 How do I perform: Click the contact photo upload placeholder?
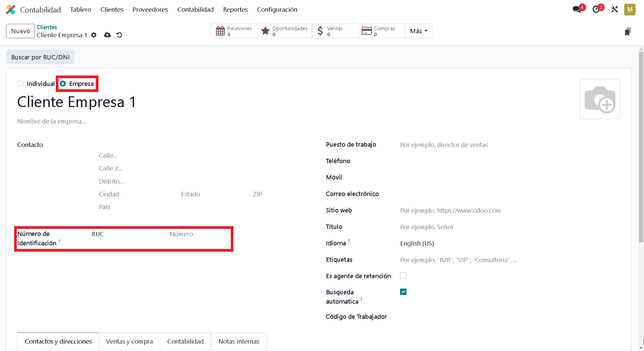(600, 99)
